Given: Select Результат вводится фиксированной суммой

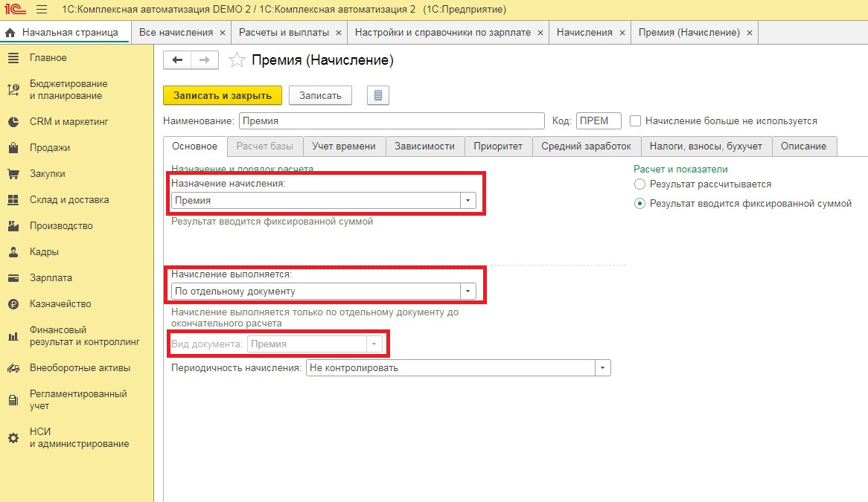Looking at the screenshot, I should [x=639, y=204].
